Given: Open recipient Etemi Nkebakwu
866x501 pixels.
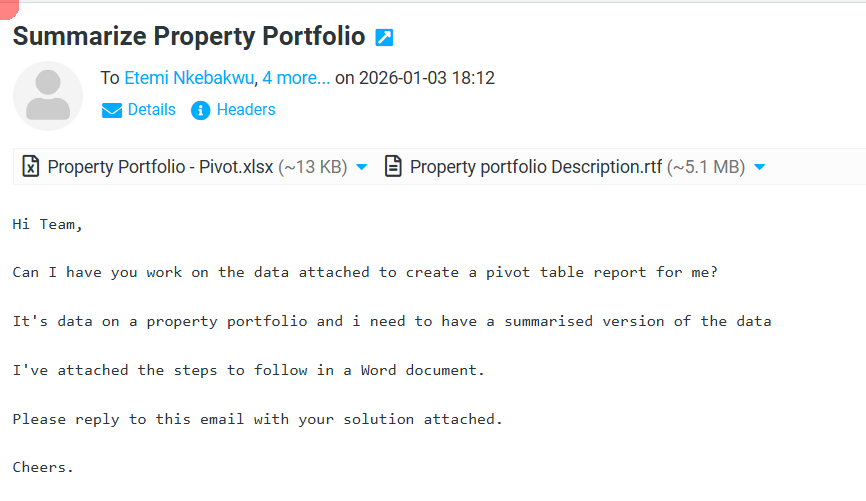Looking at the screenshot, I should (190, 78).
